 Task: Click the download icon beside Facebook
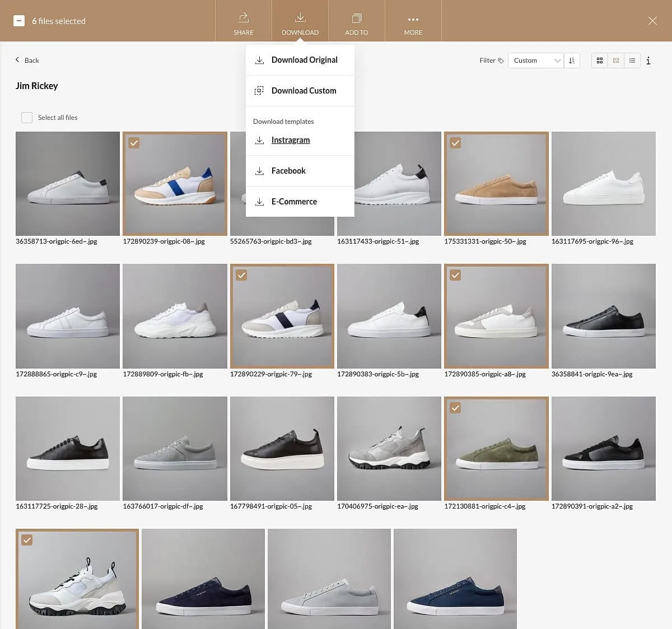259,171
